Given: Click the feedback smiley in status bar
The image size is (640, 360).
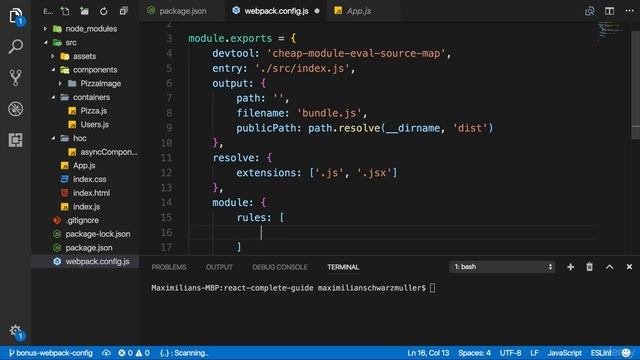Looking at the screenshot, I should click(626, 353).
